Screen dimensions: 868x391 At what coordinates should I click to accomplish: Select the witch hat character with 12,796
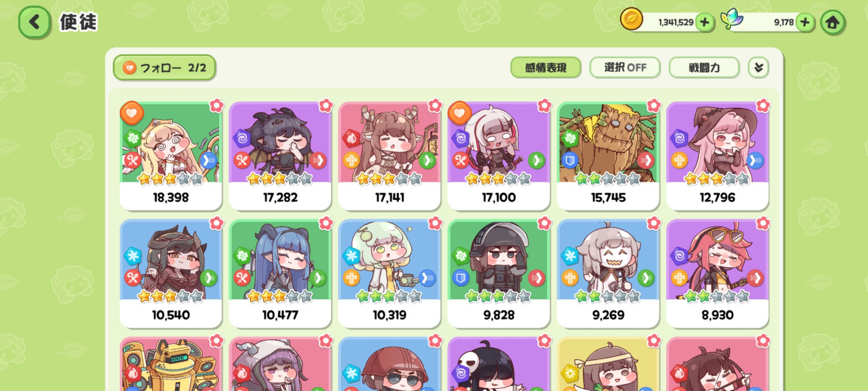717,156
